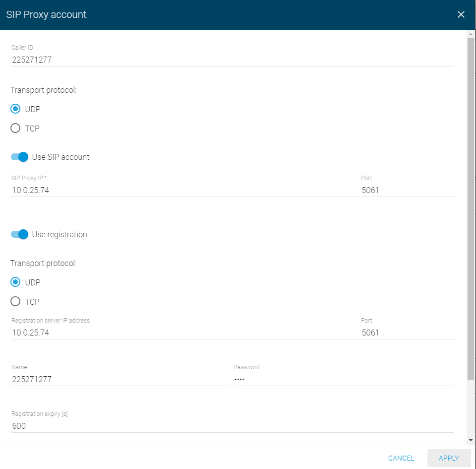476x469 pixels.
Task: Turn off the Use registration switch
Action: coord(19,234)
